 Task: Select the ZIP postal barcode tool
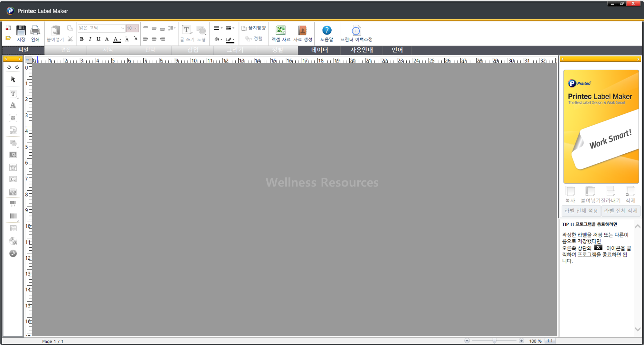point(13,204)
